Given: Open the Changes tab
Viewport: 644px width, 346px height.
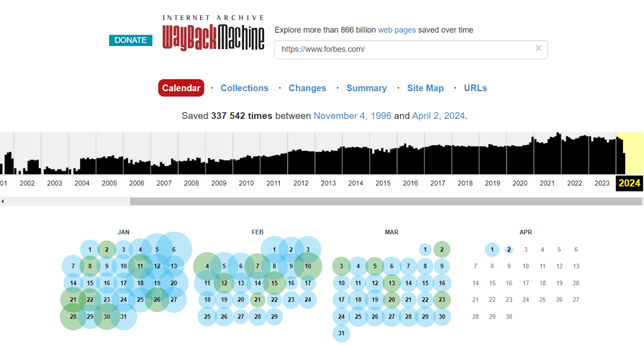Looking at the screenshot, I should 307,88.
